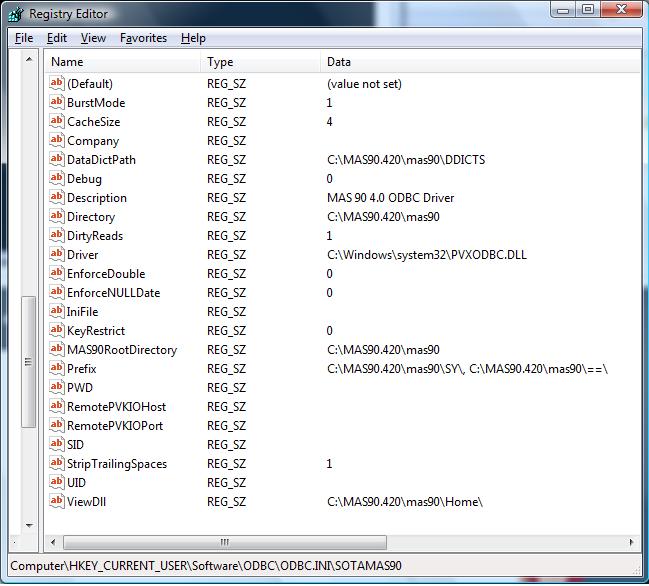Click data C:\Windows\system32\PVXODBC.DLL

click(x=427, y=255)
